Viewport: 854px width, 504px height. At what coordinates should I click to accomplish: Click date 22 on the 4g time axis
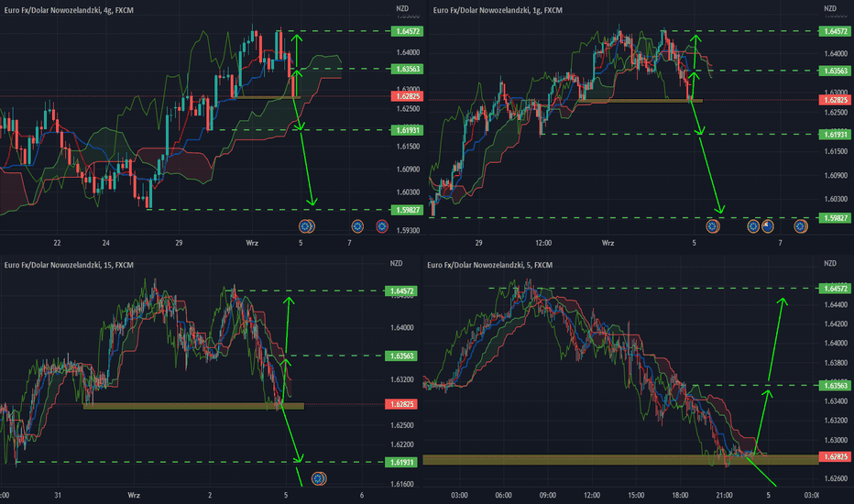pyautogui.click(x=57, y=243)
